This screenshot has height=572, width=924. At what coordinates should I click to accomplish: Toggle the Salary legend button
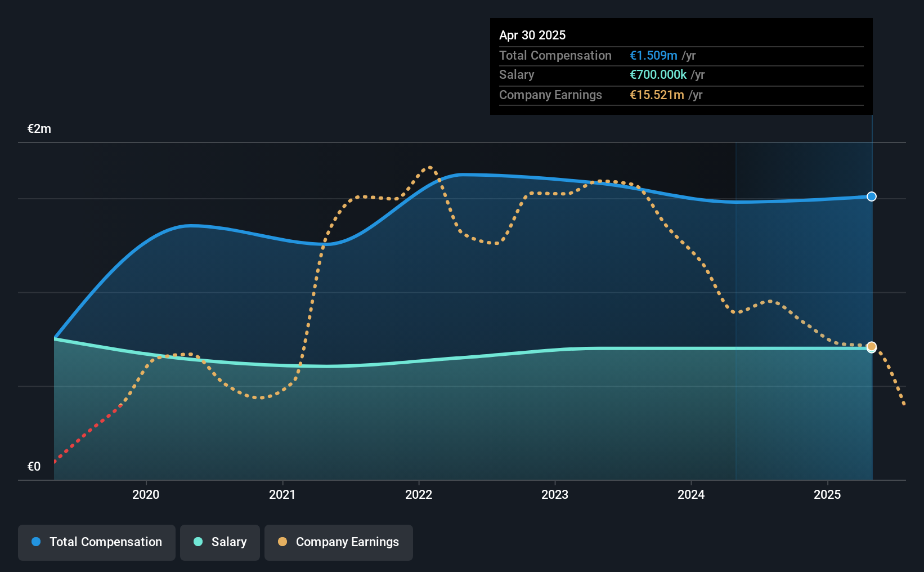[220, 542]
